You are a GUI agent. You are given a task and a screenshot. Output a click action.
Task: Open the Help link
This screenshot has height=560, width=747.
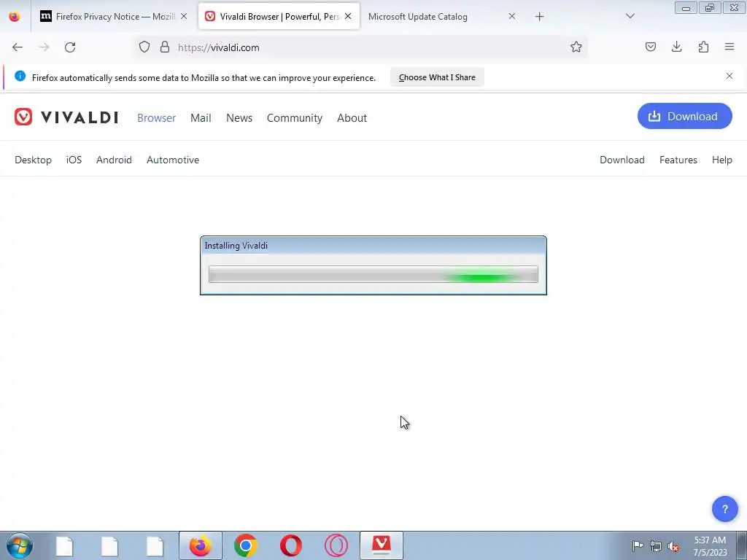(722, 160)
